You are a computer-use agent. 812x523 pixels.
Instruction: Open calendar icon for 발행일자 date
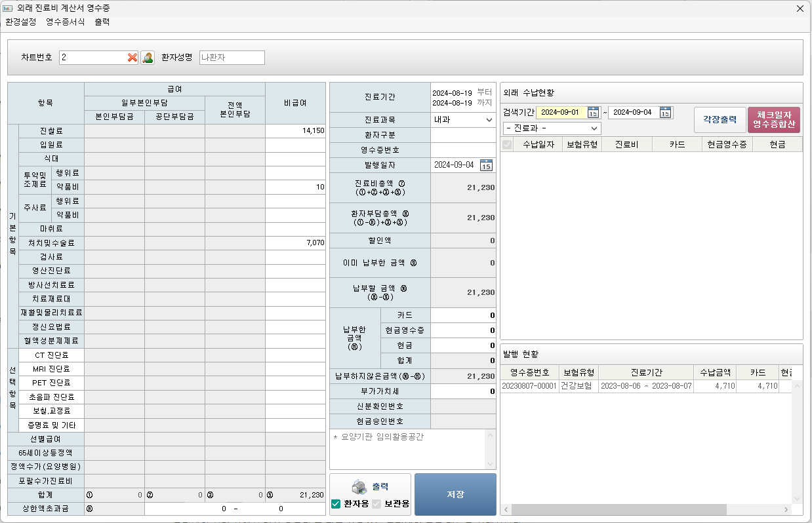(486, 165)
